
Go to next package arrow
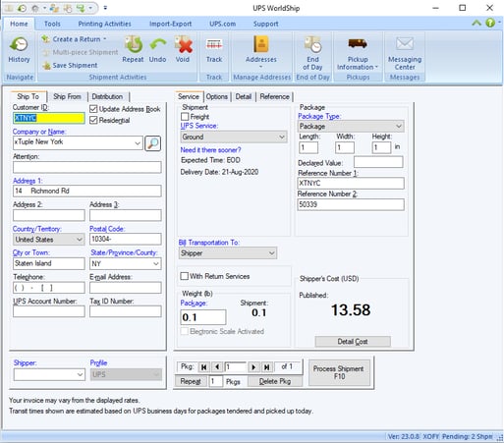click(253, 367)
